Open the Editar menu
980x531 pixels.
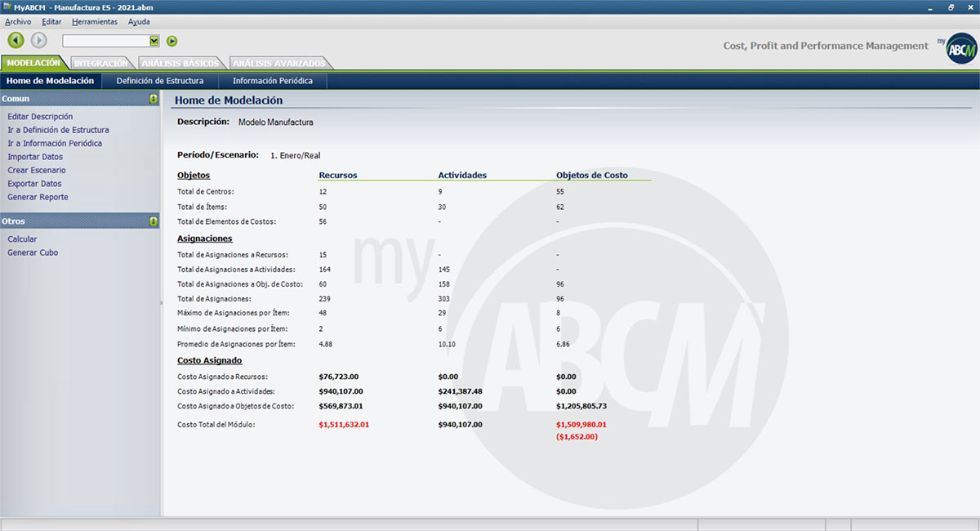[51, 22]
